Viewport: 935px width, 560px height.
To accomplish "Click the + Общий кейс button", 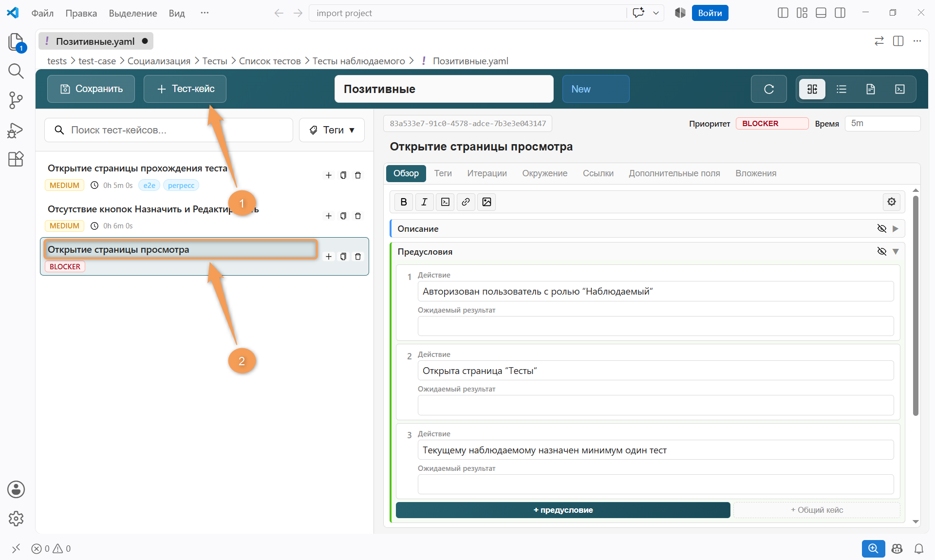I will (817, 510).
